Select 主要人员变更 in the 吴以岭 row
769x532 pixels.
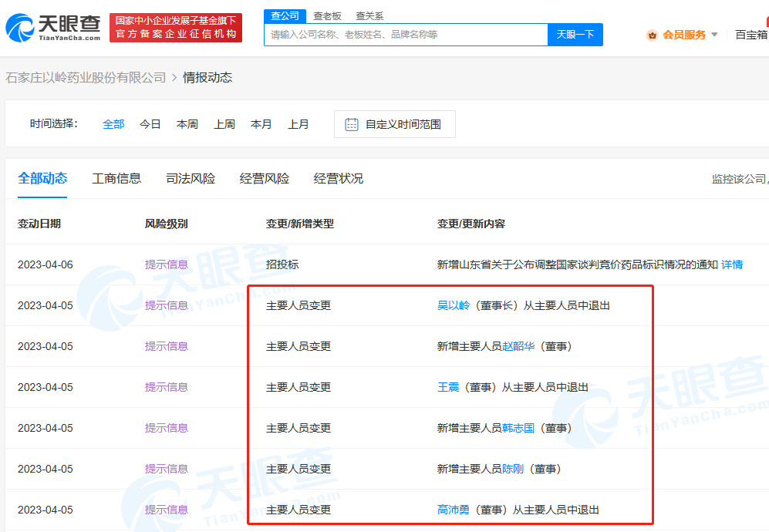pyautogui.click(x=298, y=305)
